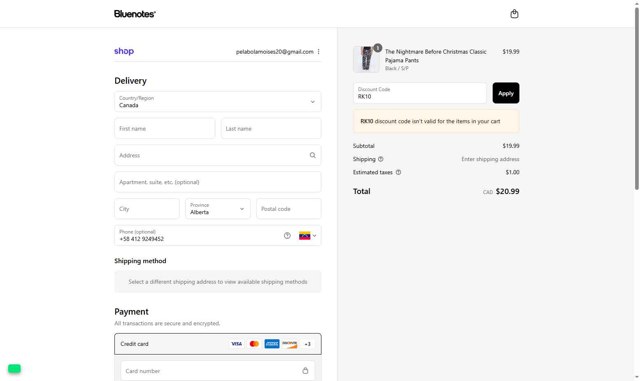Open the account options menu beside the email address
This screenshot has height=381, width=640.
(x=318, y=51)
